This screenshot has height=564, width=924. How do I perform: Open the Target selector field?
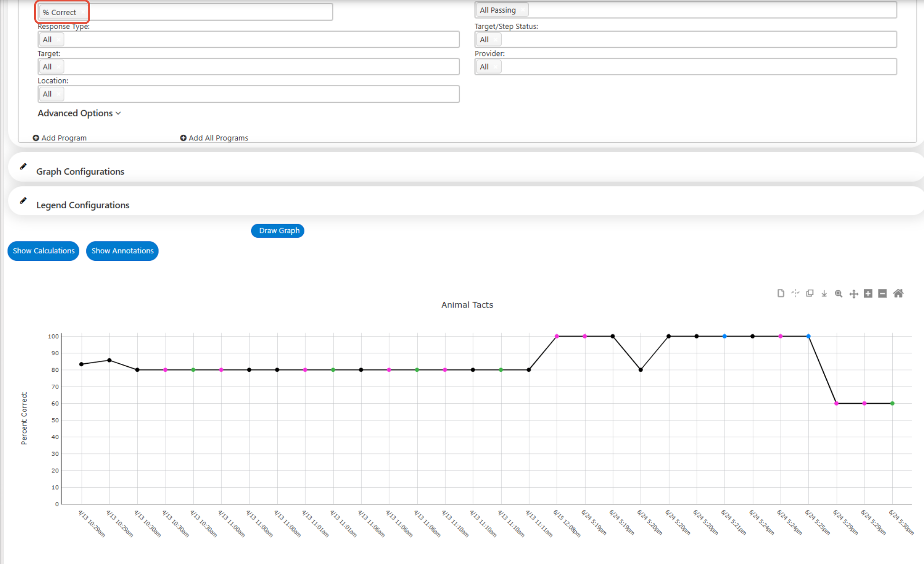(x=249, y=66)
